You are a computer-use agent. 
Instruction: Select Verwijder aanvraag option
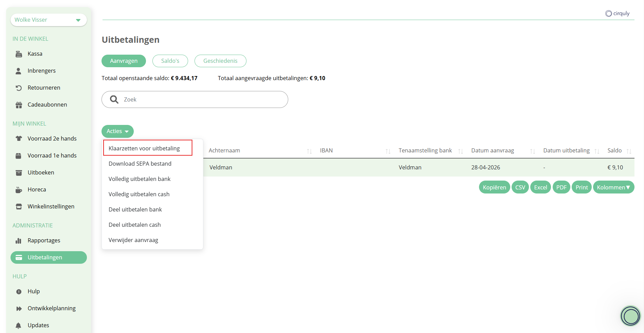[x=133, y=240]
